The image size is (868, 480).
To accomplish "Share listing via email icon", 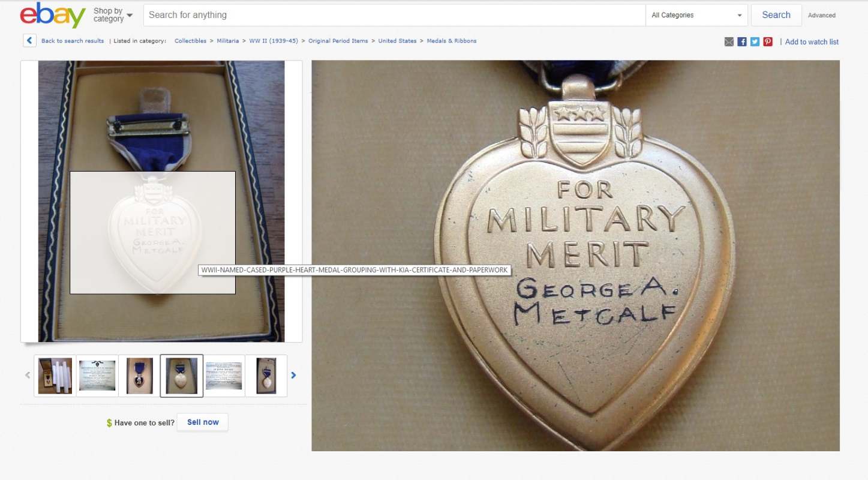I will click(x=729, y=42).
